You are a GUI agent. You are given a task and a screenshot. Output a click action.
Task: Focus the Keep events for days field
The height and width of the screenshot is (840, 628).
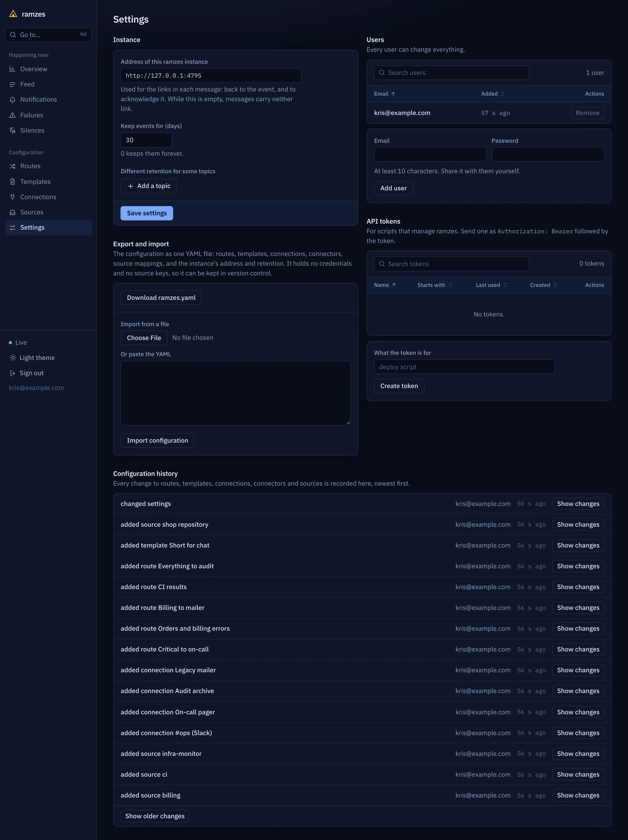click(x=146, y=140)
